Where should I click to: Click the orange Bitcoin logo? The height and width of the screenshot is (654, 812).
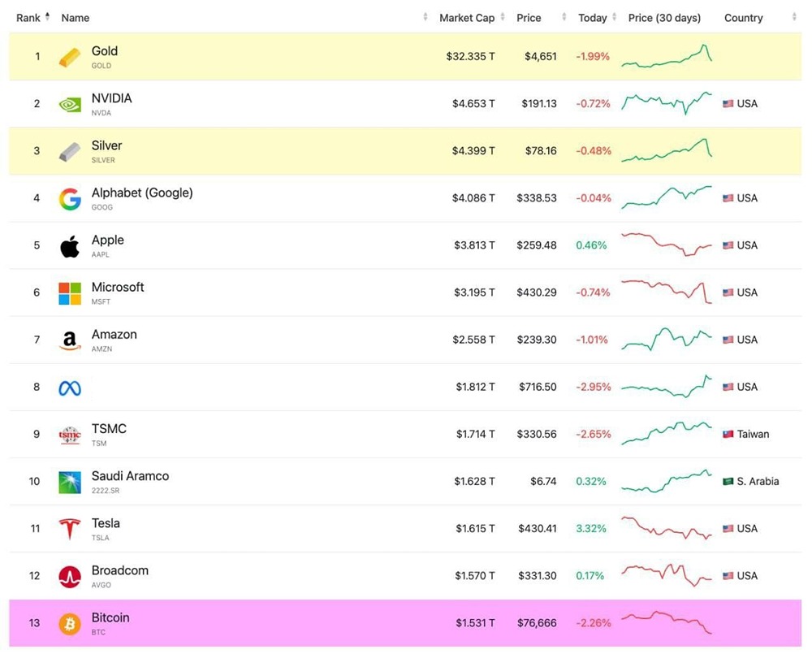(x=70, y=623)
